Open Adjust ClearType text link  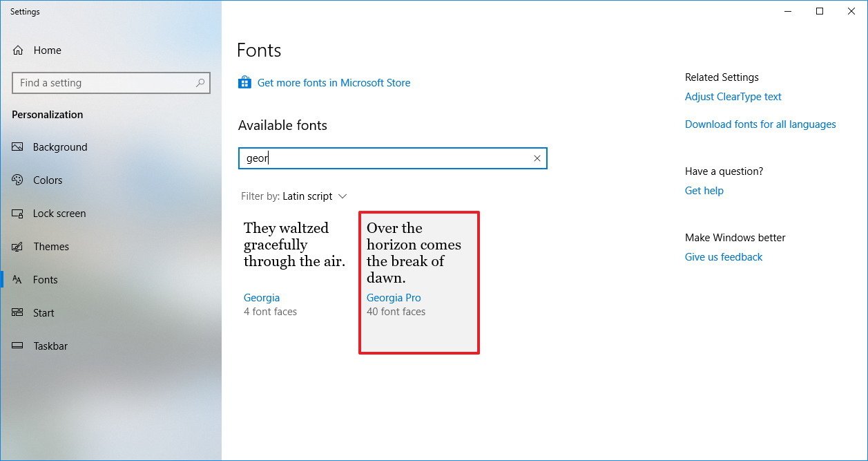(733, 97)
